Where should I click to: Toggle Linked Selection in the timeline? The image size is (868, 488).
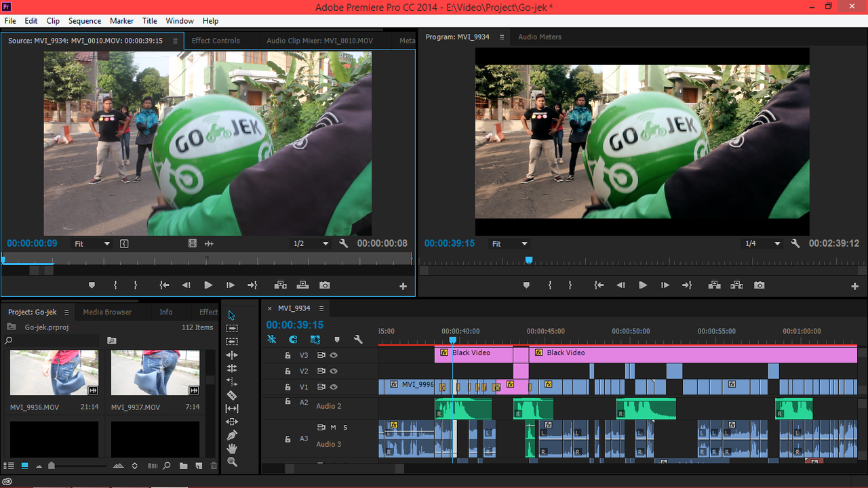[x=315, y=340]
